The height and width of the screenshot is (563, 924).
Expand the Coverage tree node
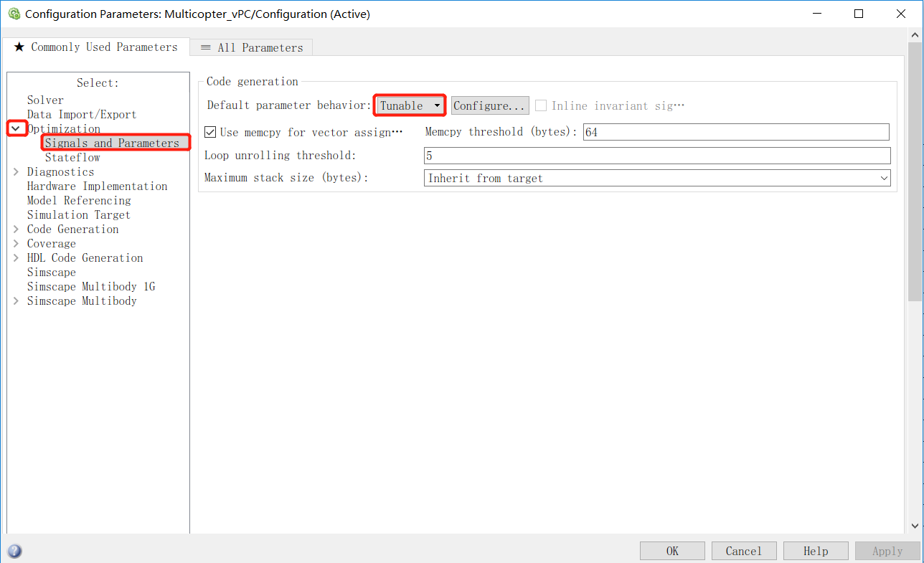point(16,243)
